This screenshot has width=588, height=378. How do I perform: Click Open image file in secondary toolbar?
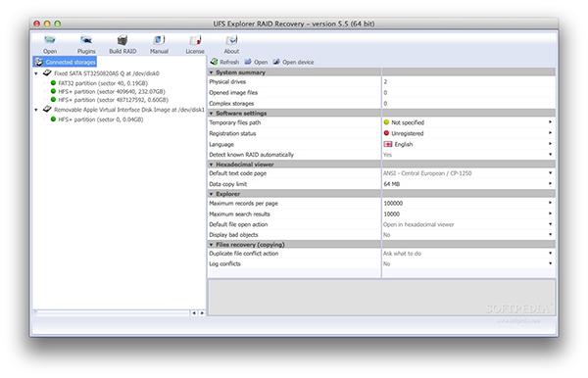pos(256,62)
